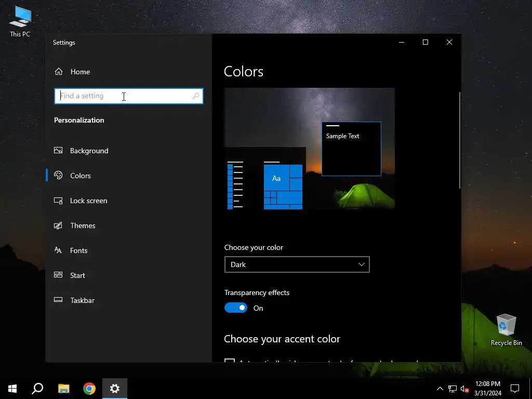Click the Sample Text preview box
Viewport: 532px width, 399px height.
[x=351, y=149]
